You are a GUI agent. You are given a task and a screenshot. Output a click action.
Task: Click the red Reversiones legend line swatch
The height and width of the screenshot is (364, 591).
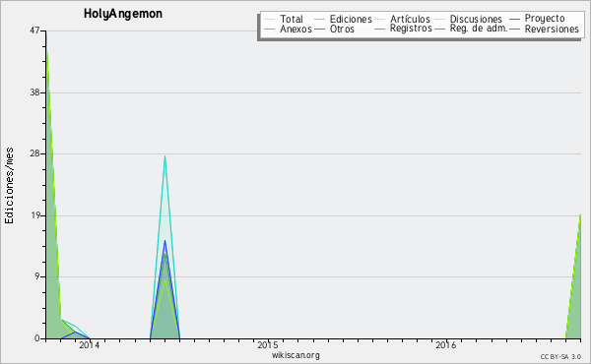point(514,29)
